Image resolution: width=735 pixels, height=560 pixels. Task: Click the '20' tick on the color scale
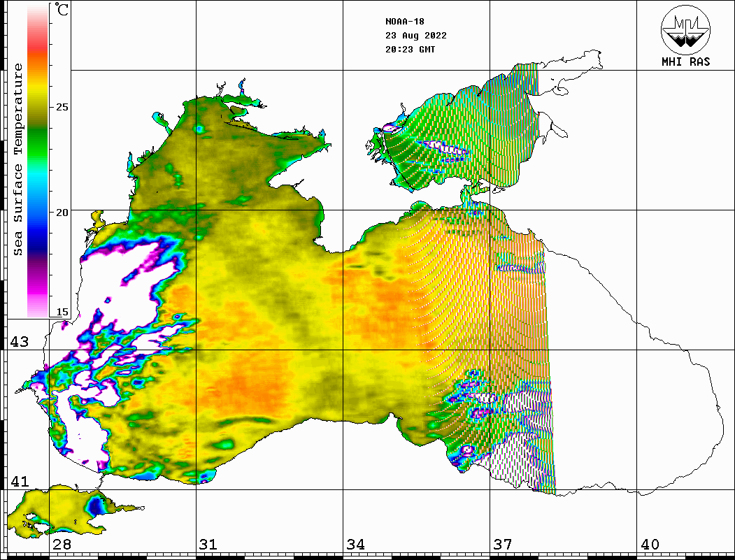click(x=62, y=213)
